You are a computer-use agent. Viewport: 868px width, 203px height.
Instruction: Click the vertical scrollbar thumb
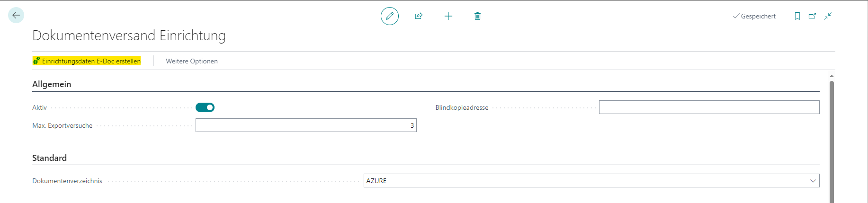[832, 142]
